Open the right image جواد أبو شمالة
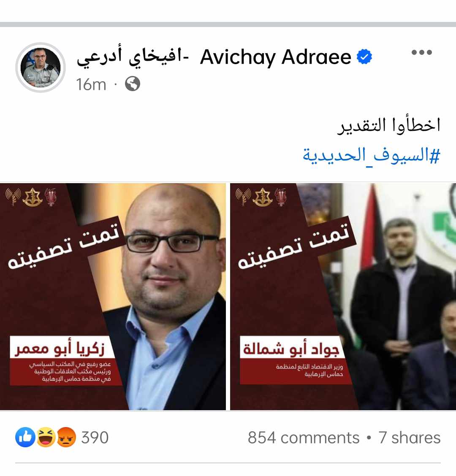456x476 pixels. (343, 297)
